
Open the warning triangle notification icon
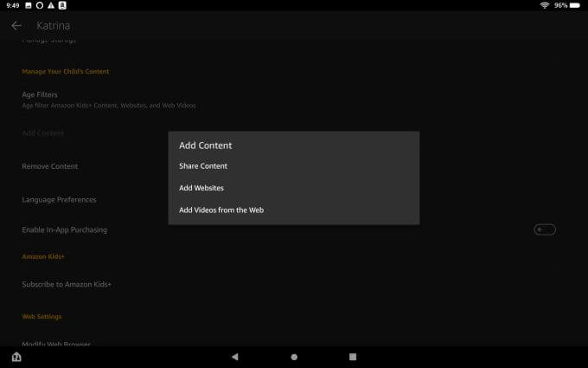pos(51,5)
